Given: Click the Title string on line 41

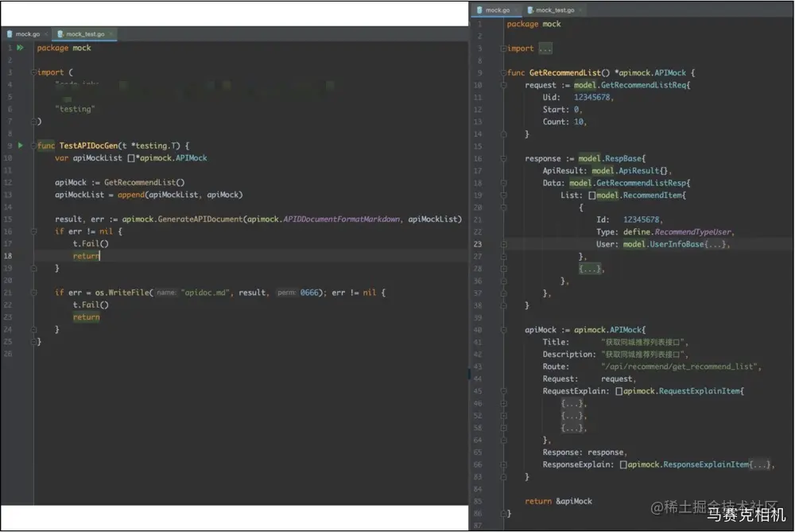Looking at the screenshot, I should click(643, 342).
